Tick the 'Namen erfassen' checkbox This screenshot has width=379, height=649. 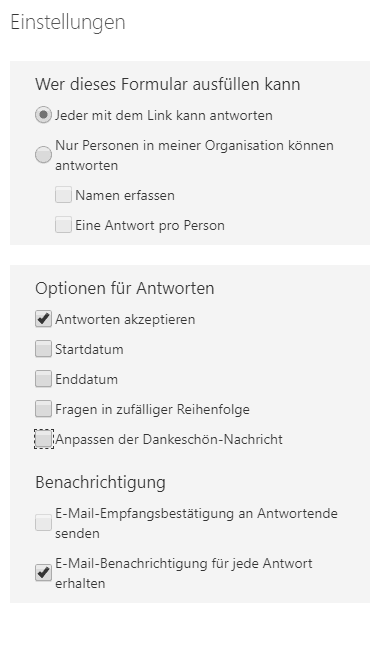coord(63,195)
